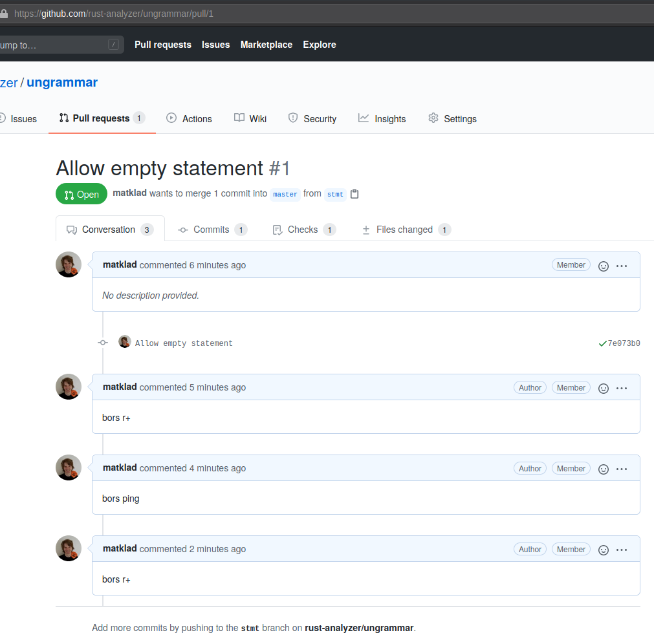
Task: Open Explore from the top navigation
Action: pos(320,45)
